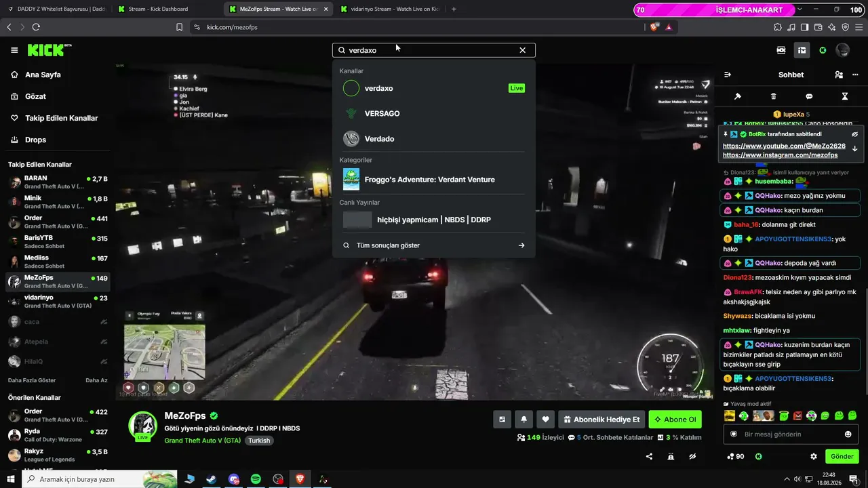Open chat settings gear
The height and width of the screenshot is (488, 868).
814,456
